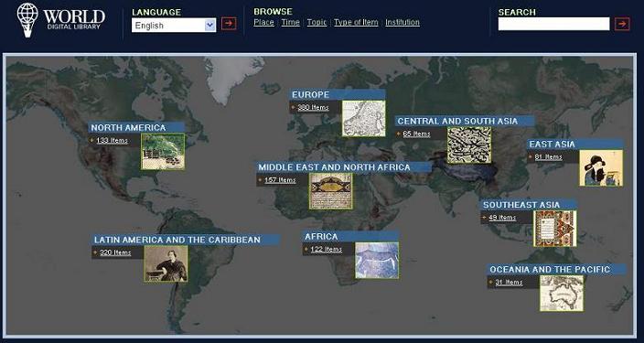Select the North America landscape thumbnail
Viewport: 644px width, 343px height.
coord(163,151)
